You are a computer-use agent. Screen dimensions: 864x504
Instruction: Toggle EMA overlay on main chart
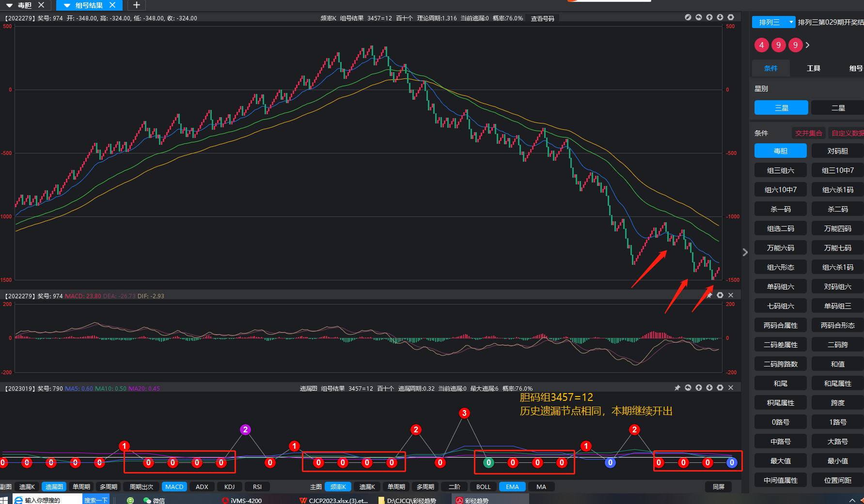click(x=513, y=487)
